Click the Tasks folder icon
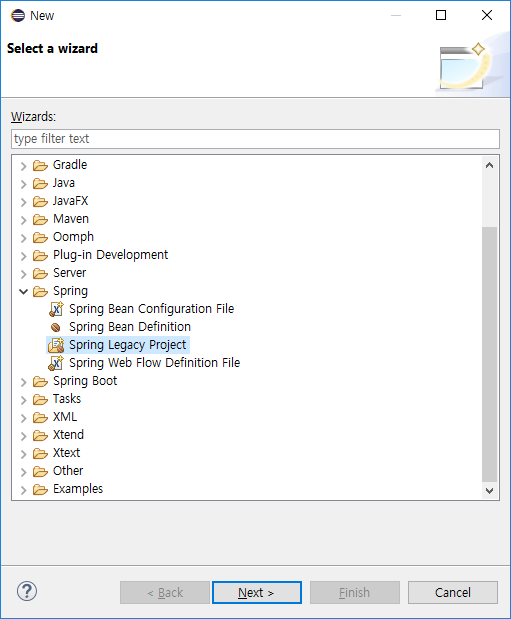Image resolution: width=511 pixels, height=619 pixels. coord(40,400)
